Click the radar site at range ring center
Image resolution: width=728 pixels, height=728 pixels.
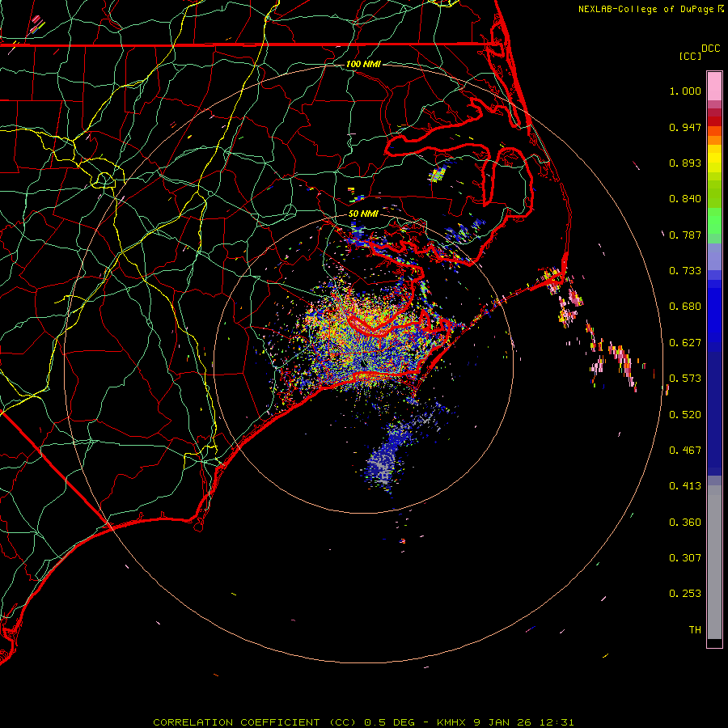[363, 363]
